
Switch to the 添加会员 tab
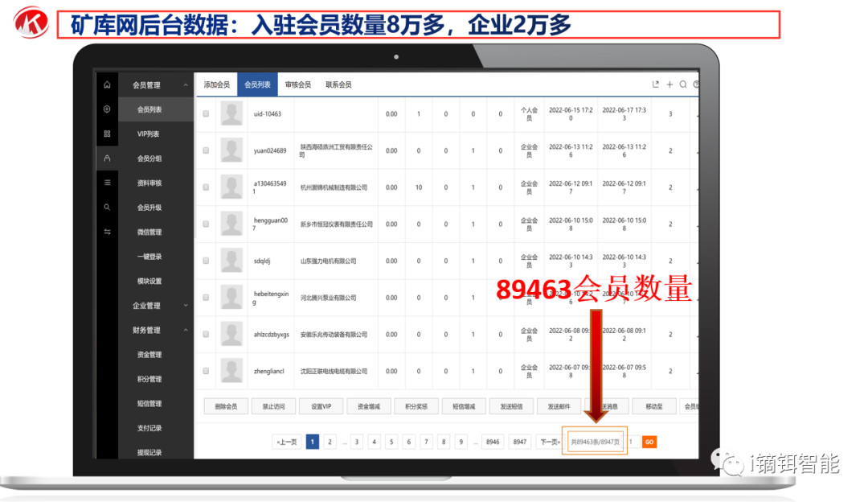click(216, 84)
